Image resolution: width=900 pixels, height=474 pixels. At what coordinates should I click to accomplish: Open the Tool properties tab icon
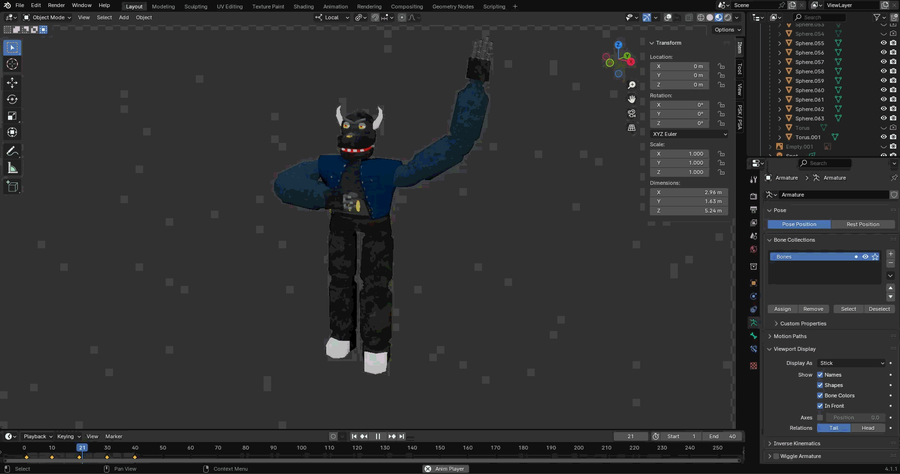pyautogui.click(x=753, y=180)
